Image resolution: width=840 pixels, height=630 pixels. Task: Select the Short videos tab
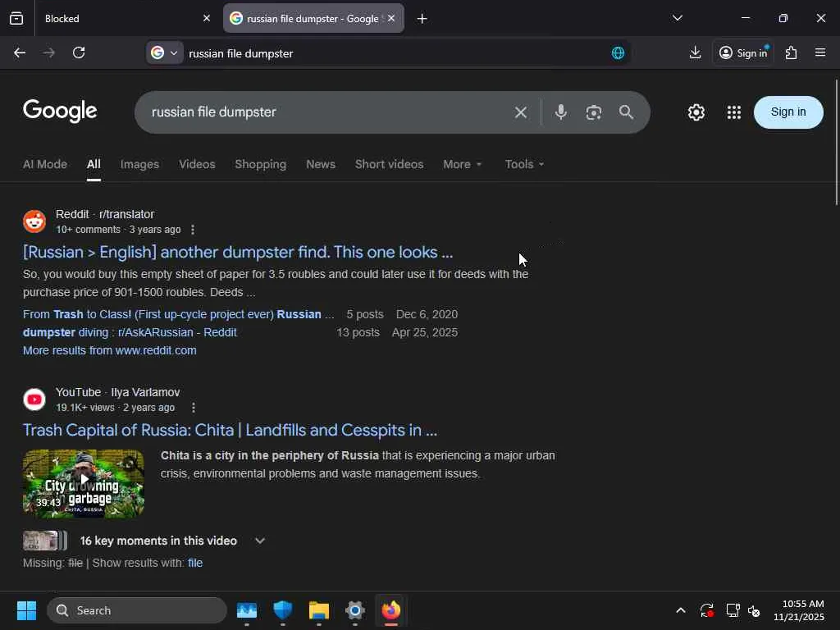[x=389, y=164]
